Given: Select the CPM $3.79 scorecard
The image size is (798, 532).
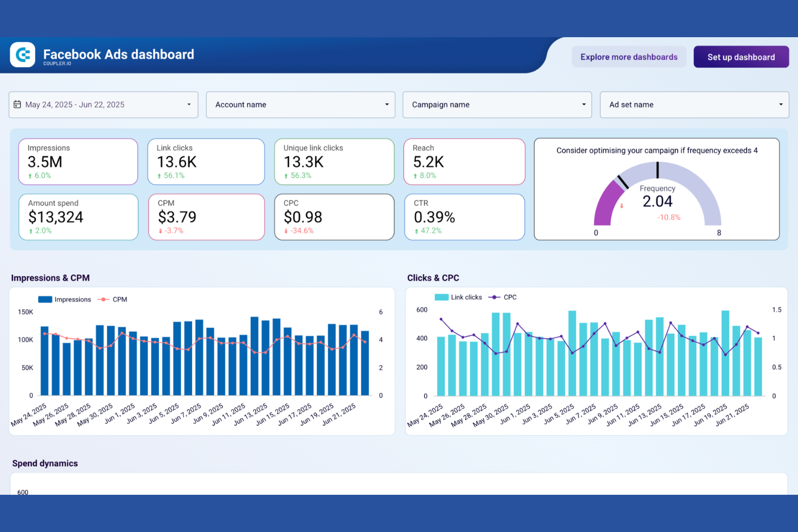Looking at the screenshot, I should pyautogui.click(x=207, y=217).
